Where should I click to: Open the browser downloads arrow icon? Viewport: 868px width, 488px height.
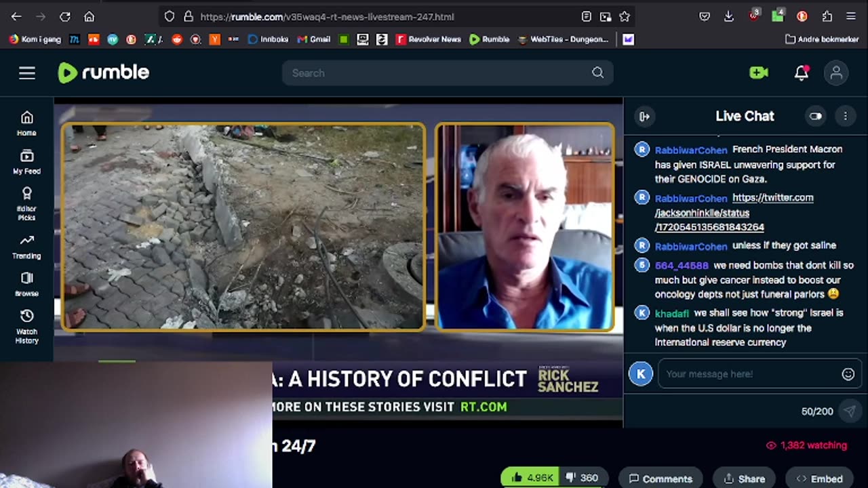point(729,16)
